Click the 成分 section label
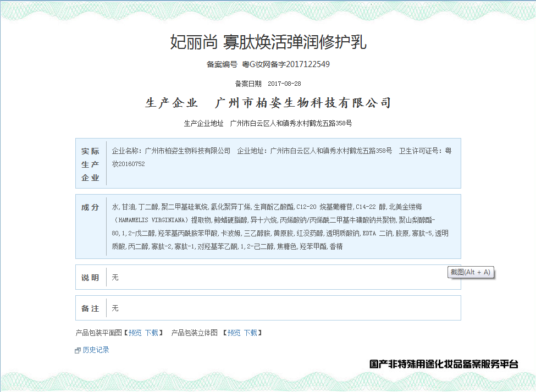This screenshot has height=392, width=536. click(x=90, y=207)
